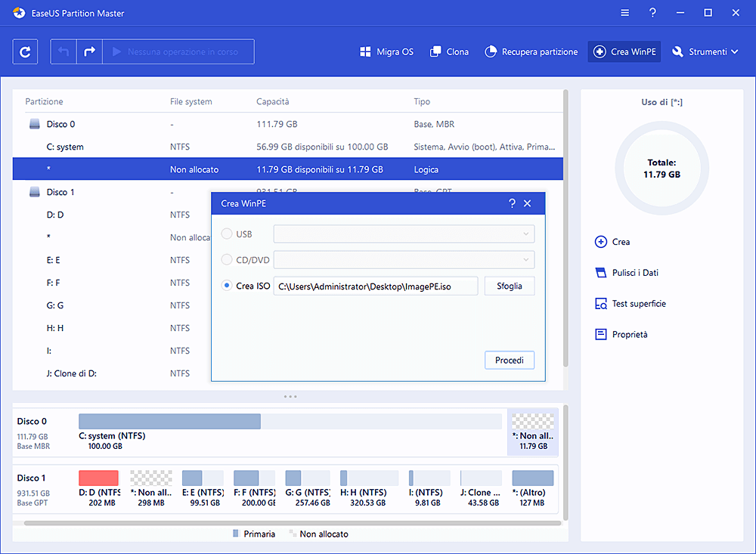Click the redo arrow icon
Image resolution: width=756 pixels, height=554 pixels.
[x=89, y=52]
